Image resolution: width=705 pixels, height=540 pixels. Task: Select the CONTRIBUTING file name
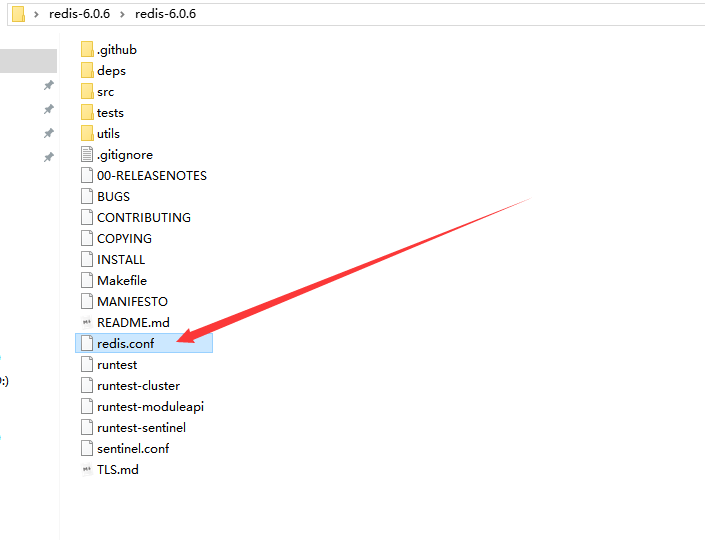pos(144,218)
